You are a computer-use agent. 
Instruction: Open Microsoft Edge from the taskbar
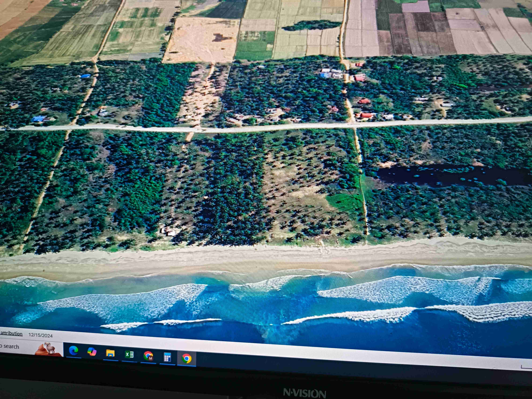pos(73,351)
